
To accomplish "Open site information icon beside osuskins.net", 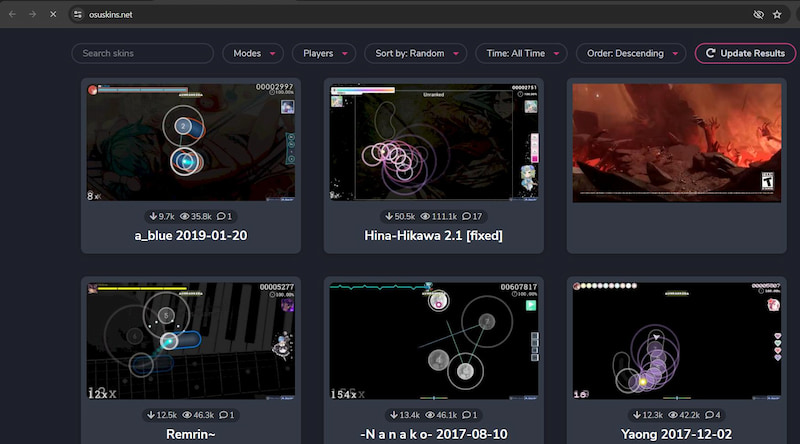I will click(x=78, y=14).
